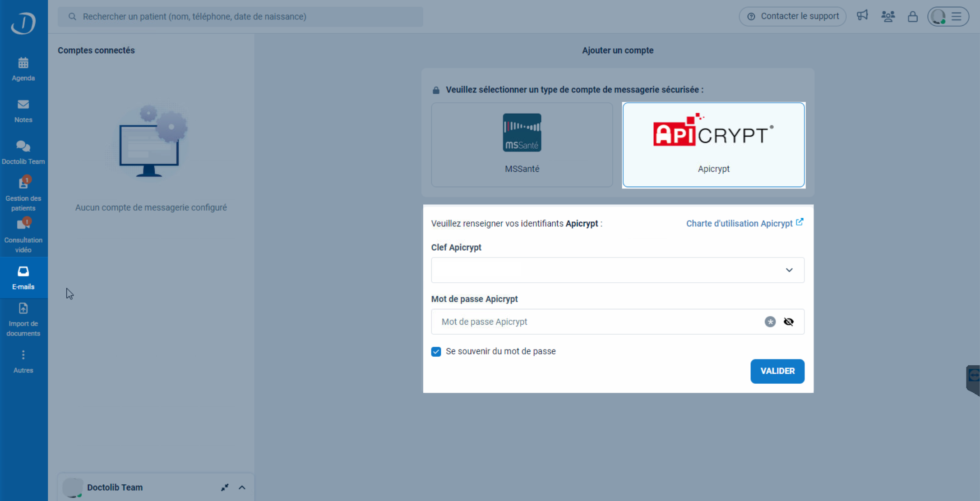This screenshot has width=980, height=501.
Task: Open Charte d'utilisation Apicrypt link
Action: (744, 223)
